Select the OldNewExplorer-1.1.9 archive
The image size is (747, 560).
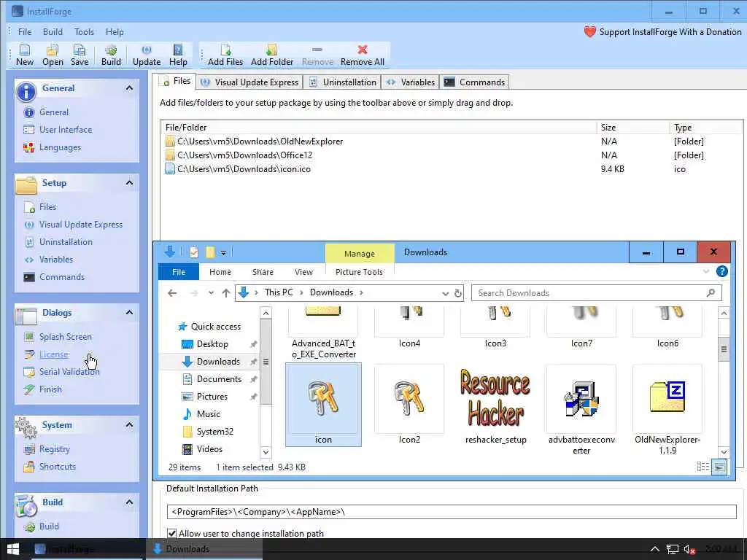pos(667,410)
